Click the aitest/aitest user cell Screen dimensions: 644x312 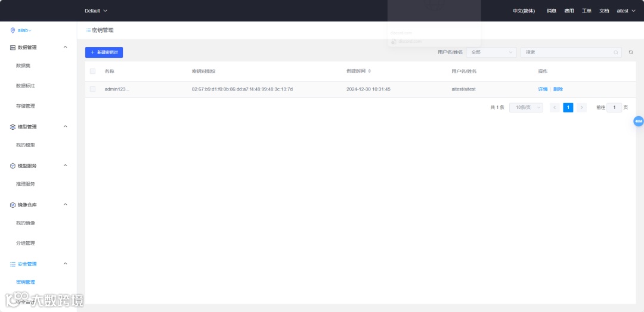[x=463, y=89]
